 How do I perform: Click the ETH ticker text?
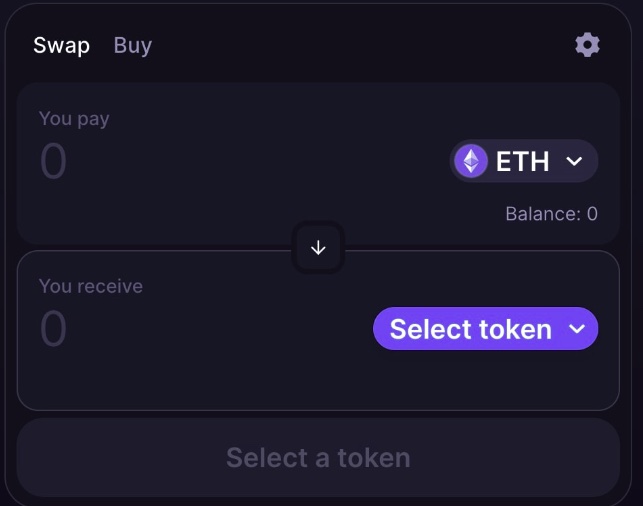[x=522, y=161]
